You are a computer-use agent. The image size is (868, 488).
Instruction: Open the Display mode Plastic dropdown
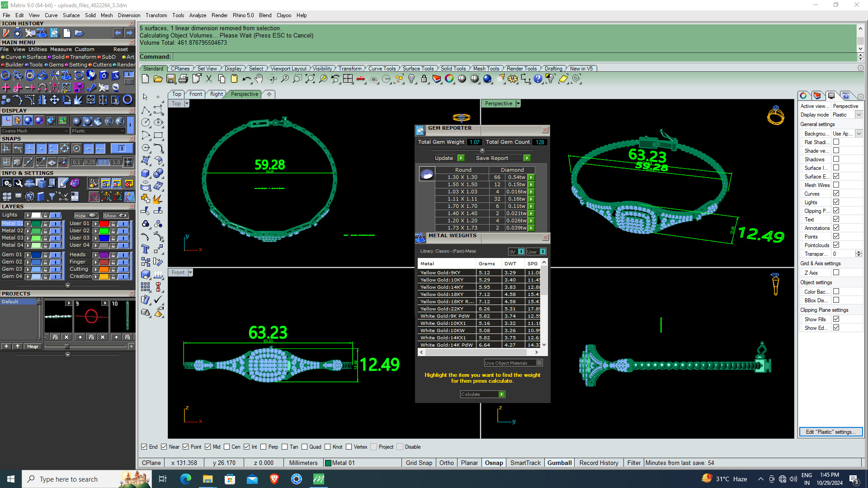coord(859,115)
